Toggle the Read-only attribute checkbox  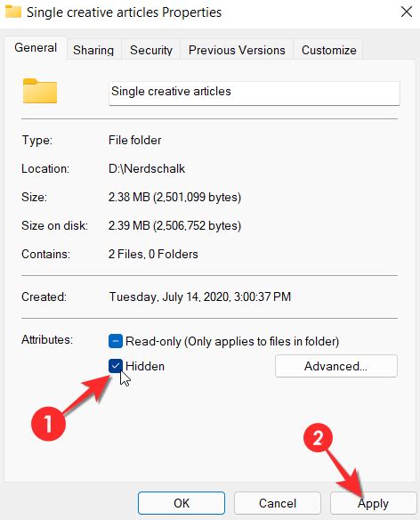pos(116,341)
